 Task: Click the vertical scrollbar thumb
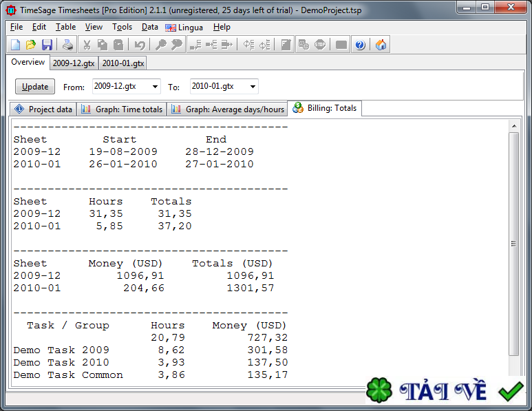514,244
